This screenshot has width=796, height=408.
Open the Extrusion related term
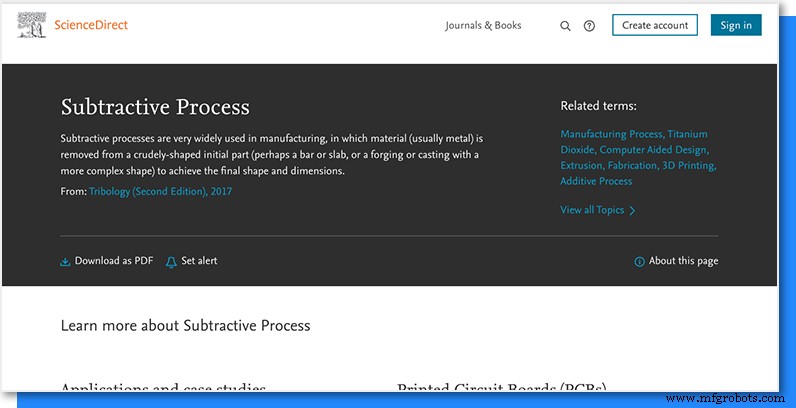pyautogui.click(x=581, y=166)
